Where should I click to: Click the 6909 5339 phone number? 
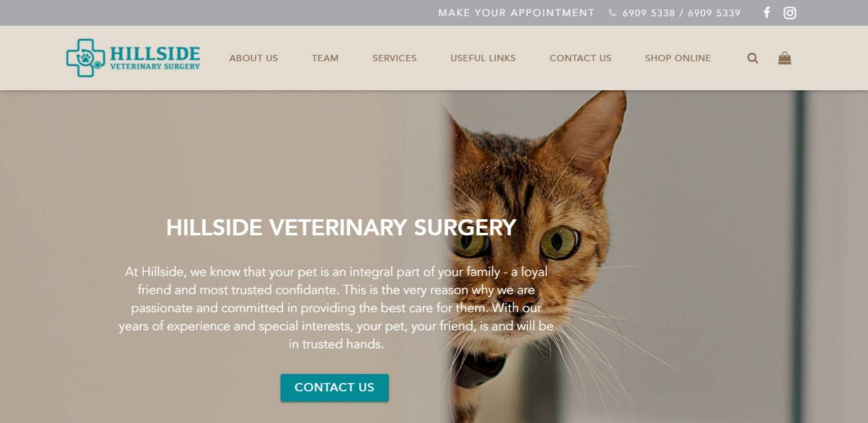(x=714, y=13)
